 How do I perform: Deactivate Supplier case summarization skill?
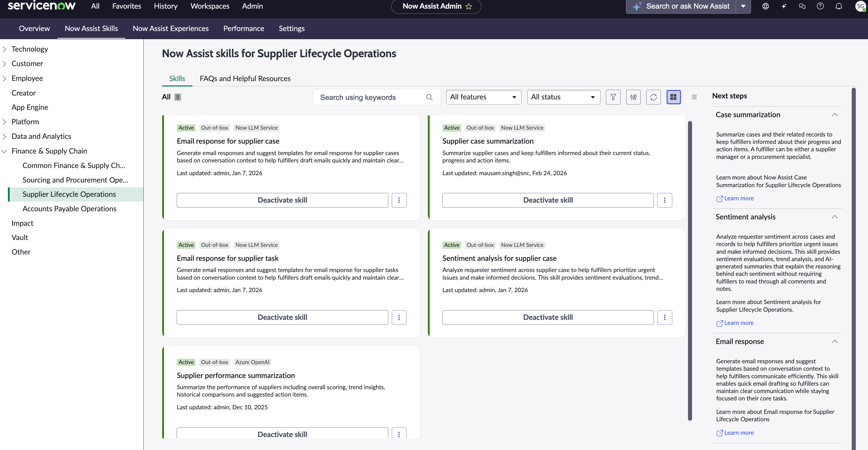coord(548,200)
